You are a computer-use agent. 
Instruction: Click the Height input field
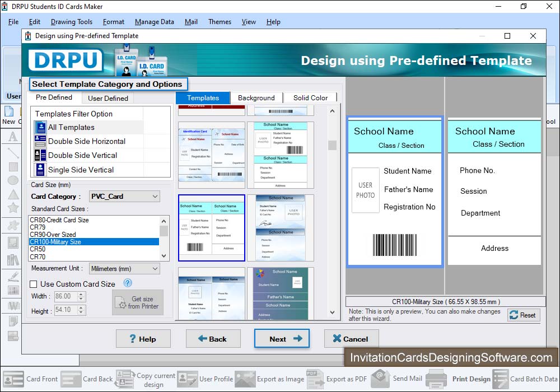pos(66,310)
